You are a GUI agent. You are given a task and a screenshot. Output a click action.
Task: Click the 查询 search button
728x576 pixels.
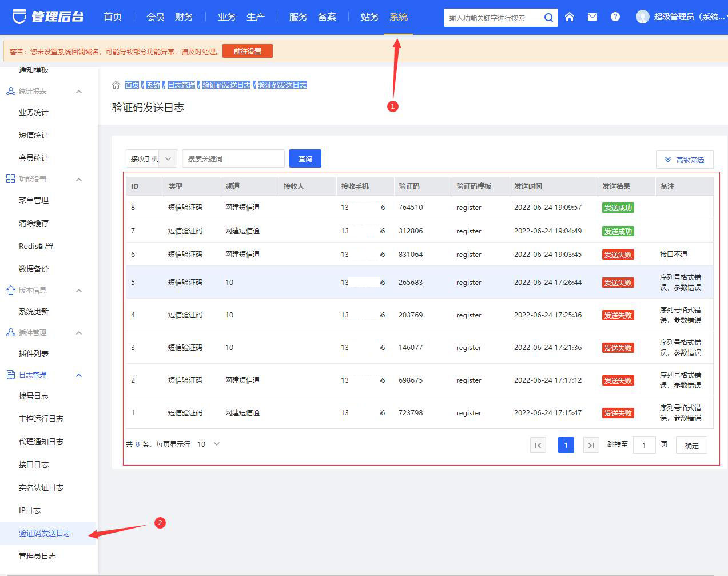[x=305, y=159]
